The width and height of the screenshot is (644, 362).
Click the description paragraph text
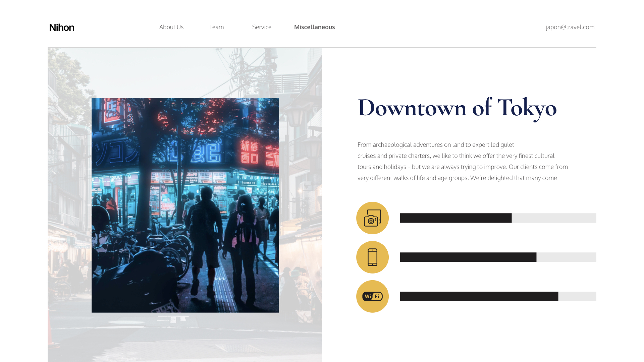click(462, 162)
